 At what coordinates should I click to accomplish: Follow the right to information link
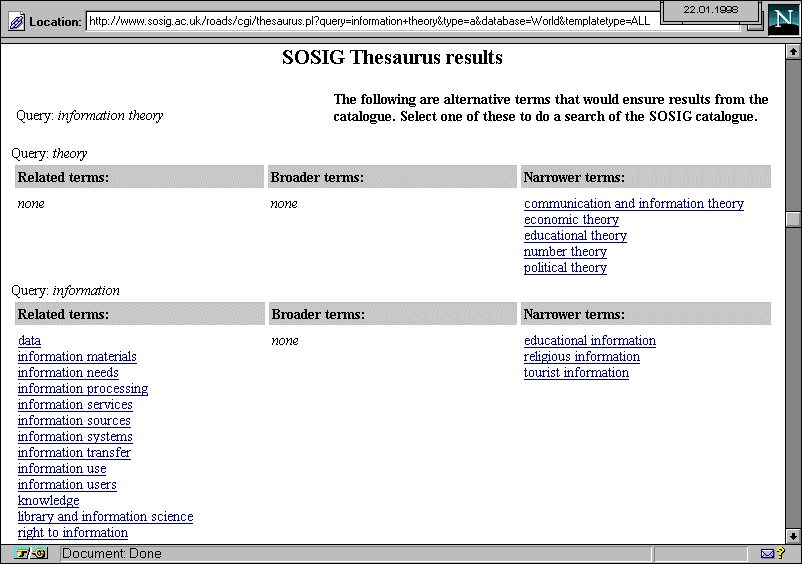(x=73, y=533)
